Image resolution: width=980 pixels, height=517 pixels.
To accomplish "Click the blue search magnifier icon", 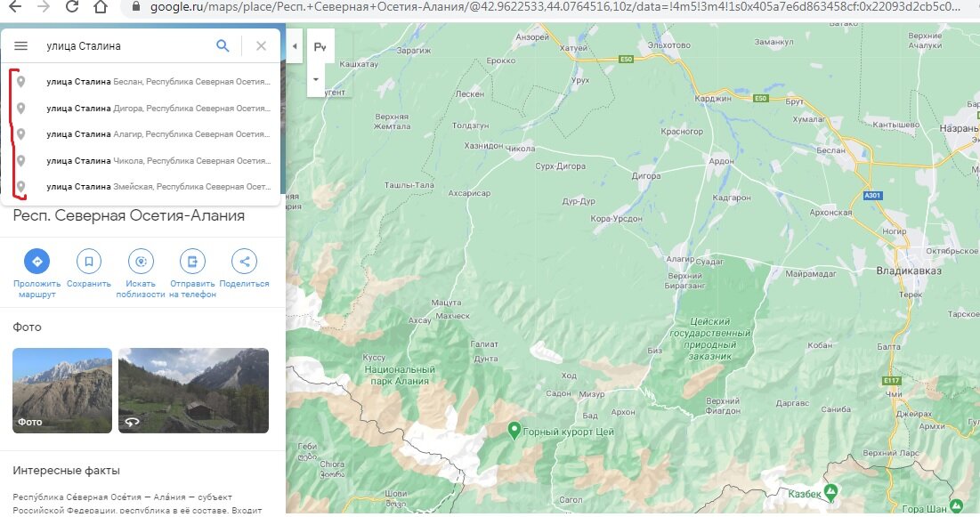I will [x=223, y=45].
